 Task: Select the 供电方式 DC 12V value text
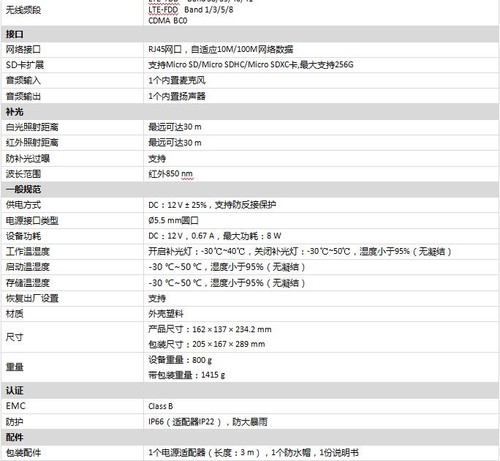click(212, 205)
